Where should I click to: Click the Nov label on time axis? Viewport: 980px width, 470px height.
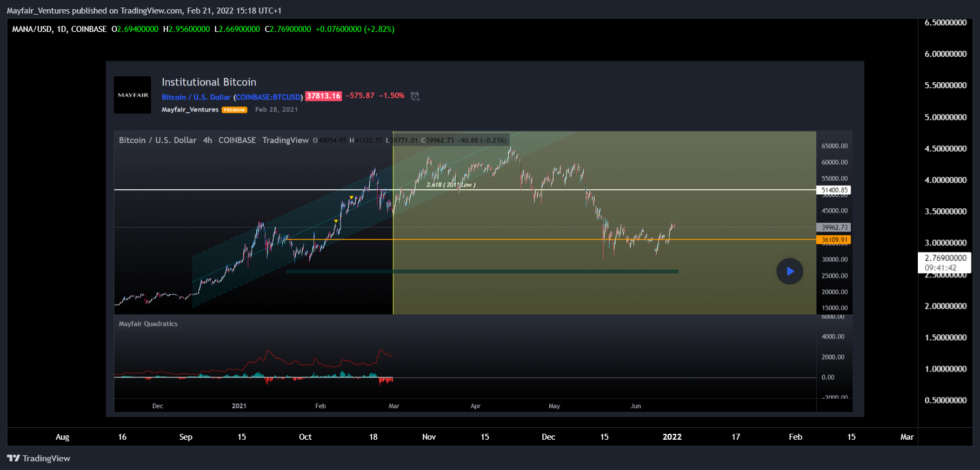pos(429,436)
